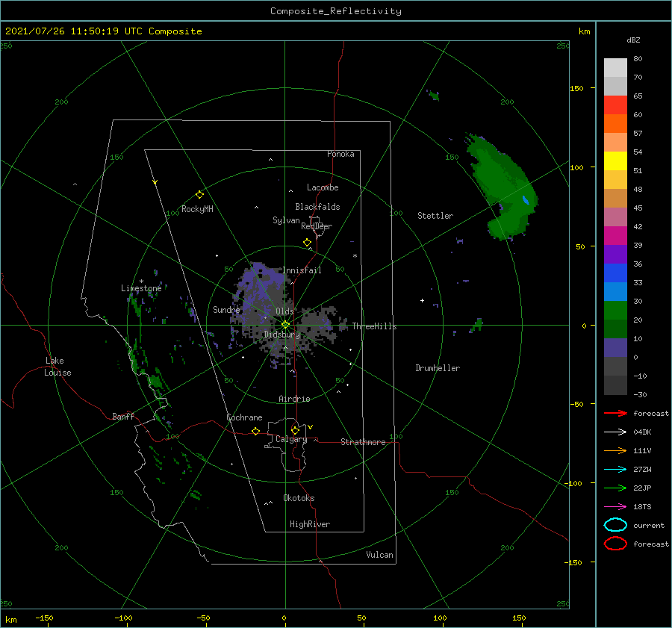Click the 39 dBZ purple color swatch
Viewport: 672px width, 628px height.
coord(615,254)
